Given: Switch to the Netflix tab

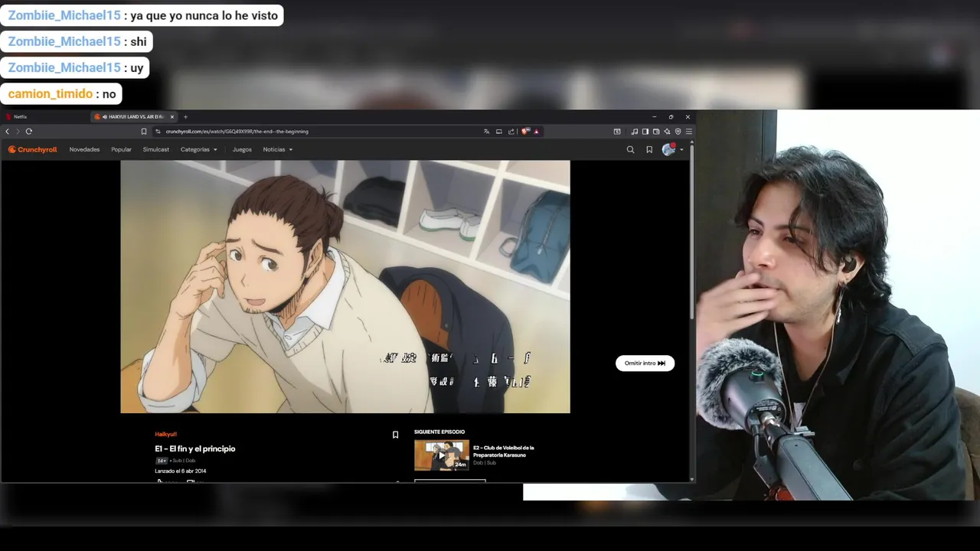Looking at the screenshot, I should (x=46, y=117).
